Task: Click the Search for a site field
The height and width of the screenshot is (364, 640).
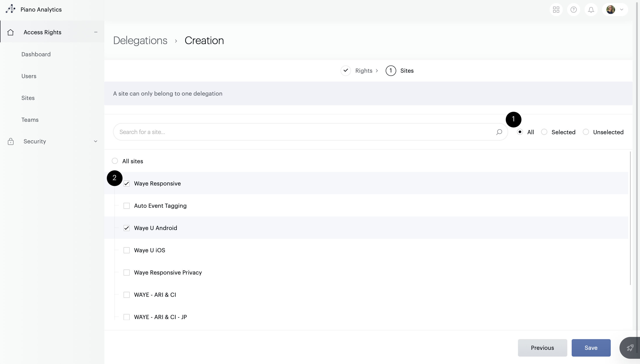Action: click(x=300, y=132)
